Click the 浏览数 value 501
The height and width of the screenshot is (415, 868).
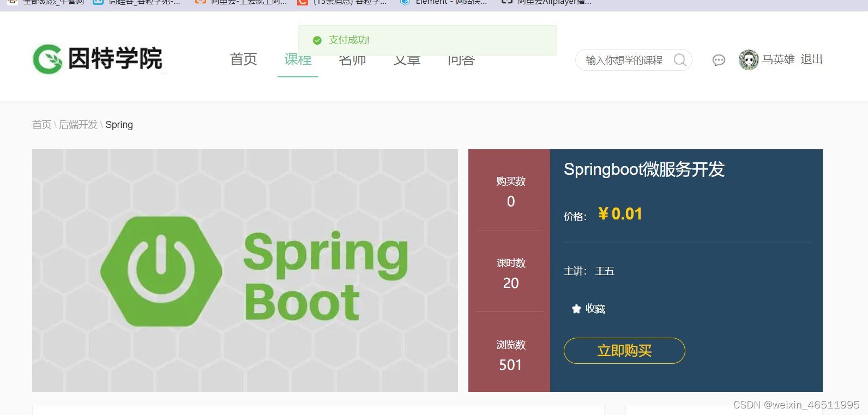[x=510, y=365]
